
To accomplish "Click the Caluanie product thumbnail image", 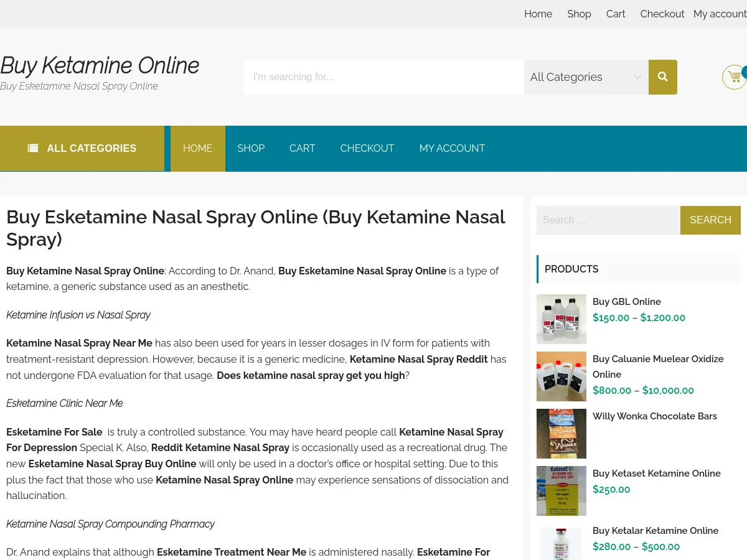I will click(561, 376).
